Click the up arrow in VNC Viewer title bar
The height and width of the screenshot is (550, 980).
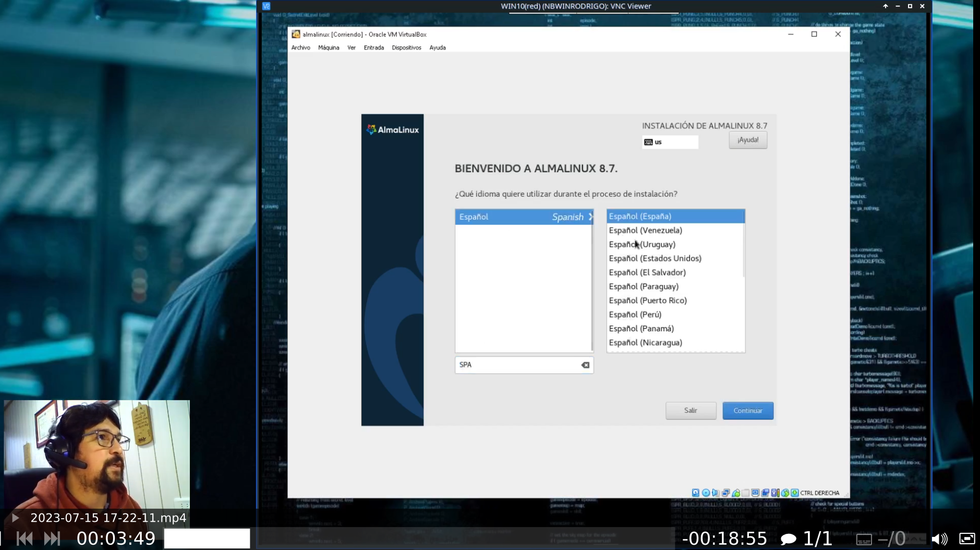885,6
